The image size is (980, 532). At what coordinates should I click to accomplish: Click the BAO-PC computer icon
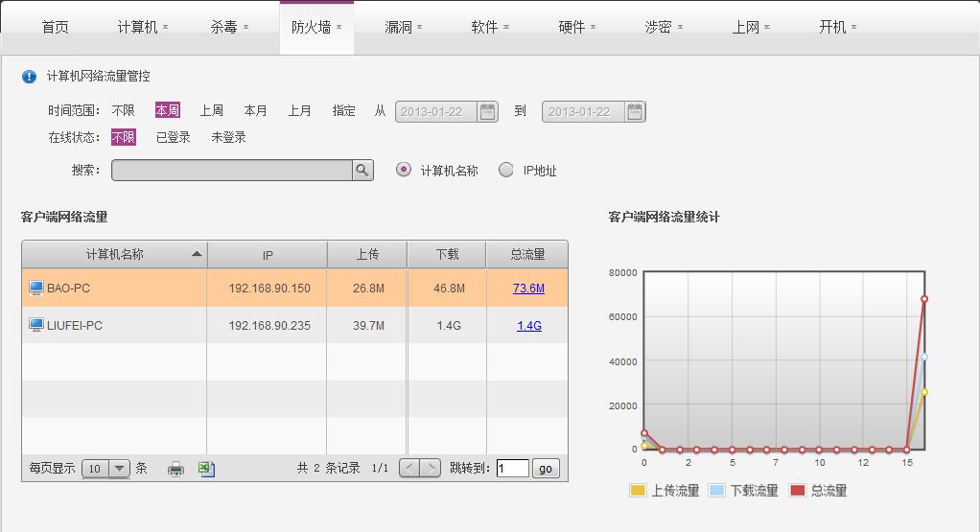(36, 288)
